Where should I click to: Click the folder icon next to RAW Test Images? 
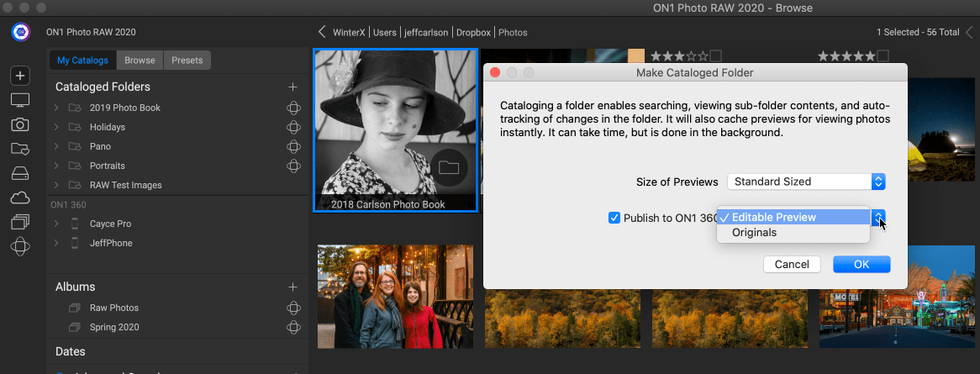tap(75, 185)
